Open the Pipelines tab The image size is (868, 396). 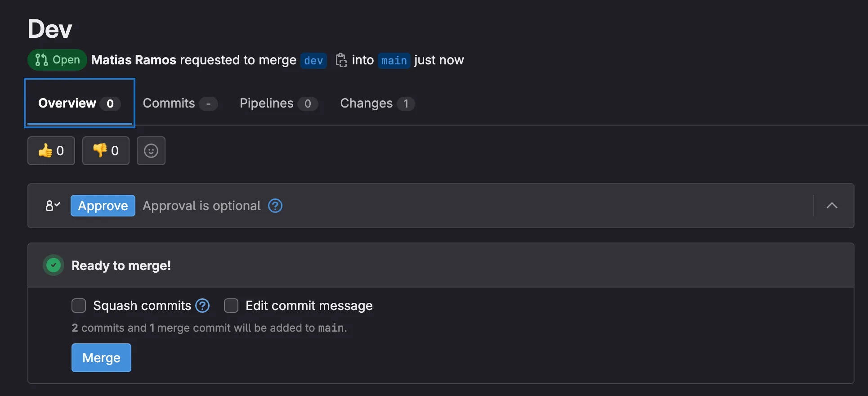(279, 103)
